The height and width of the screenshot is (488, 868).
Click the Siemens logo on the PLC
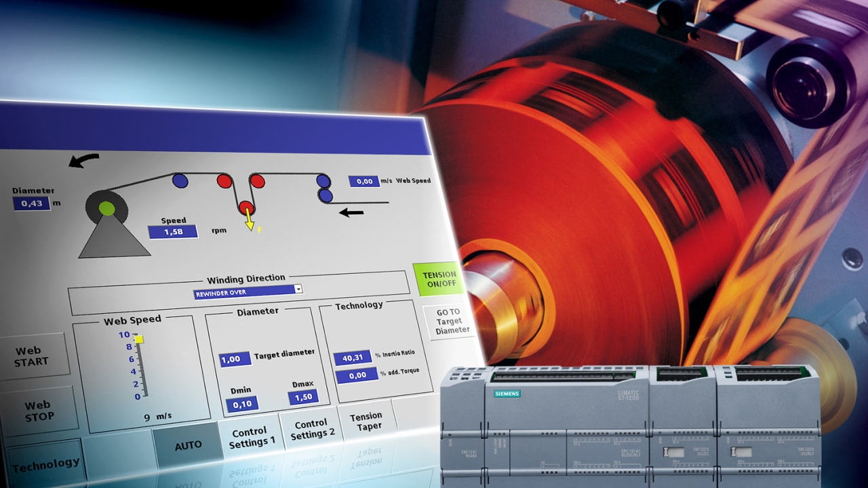click(x=507, y=393)
